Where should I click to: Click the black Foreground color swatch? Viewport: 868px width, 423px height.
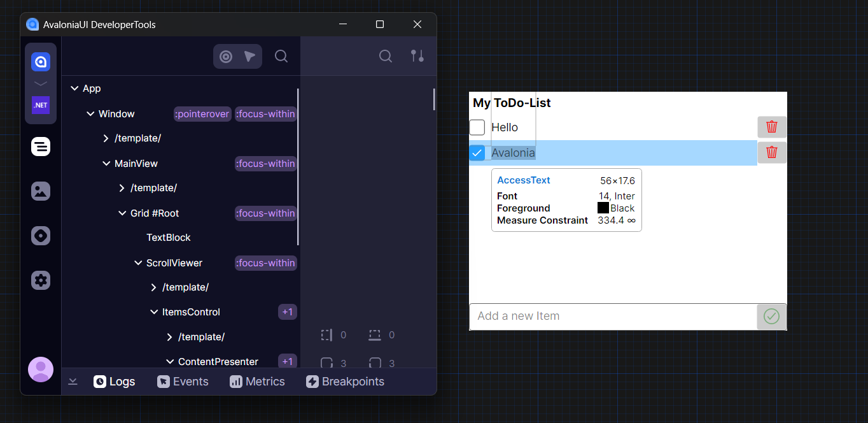point(603,208)
